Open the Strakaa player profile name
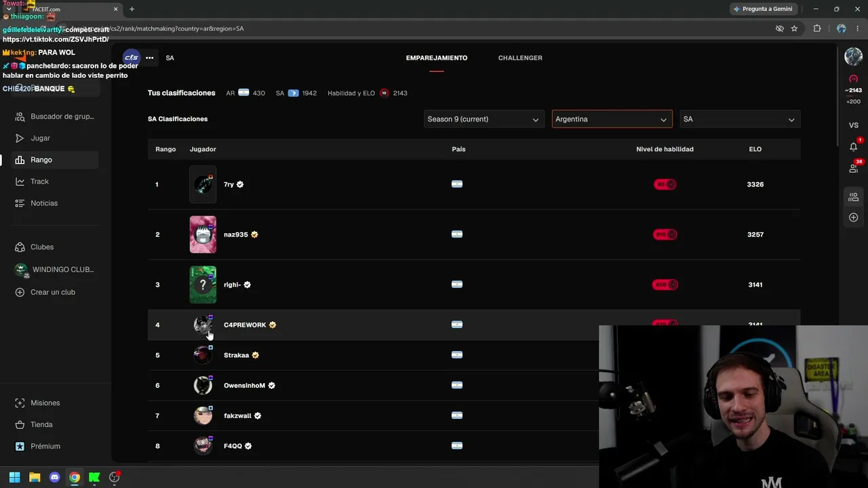 [237, 355]
